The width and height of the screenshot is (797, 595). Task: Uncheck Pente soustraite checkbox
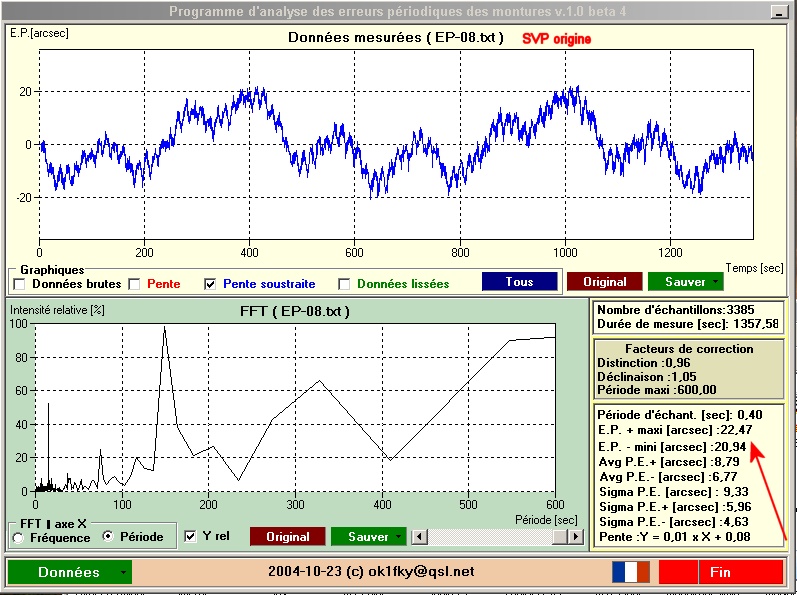click(x=210, y=284)
